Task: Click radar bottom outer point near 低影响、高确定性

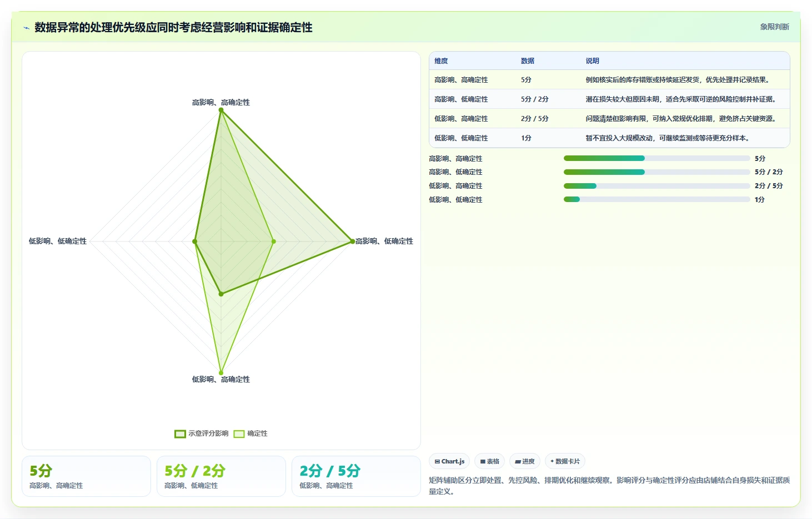Action: pyautogui.click(x=221, y=372)
